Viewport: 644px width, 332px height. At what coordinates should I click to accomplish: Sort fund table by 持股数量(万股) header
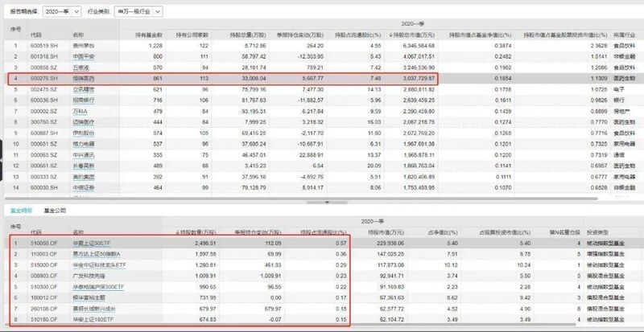[196, 232]
